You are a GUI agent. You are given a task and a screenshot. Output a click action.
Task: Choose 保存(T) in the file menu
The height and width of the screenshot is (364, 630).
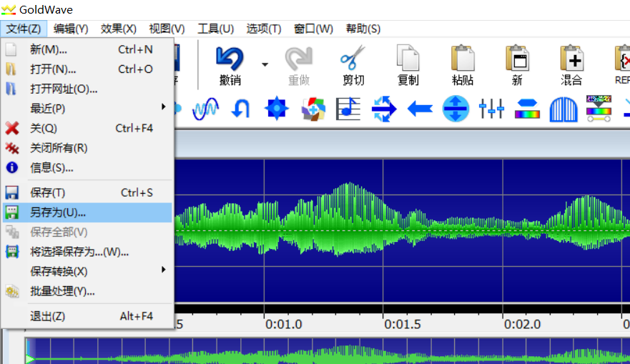coord(87,193)
